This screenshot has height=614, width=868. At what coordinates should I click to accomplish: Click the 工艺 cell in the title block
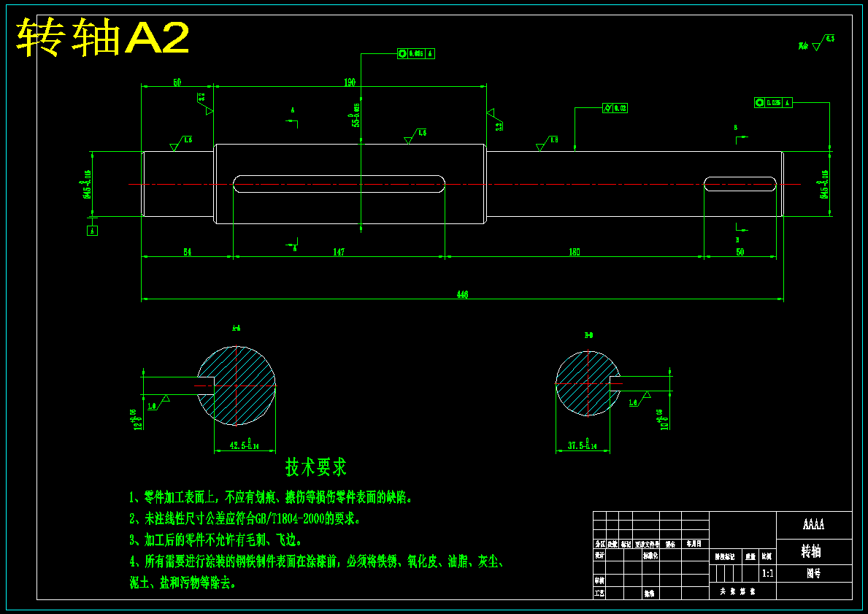pyautogui.click(x=599, y=594)
